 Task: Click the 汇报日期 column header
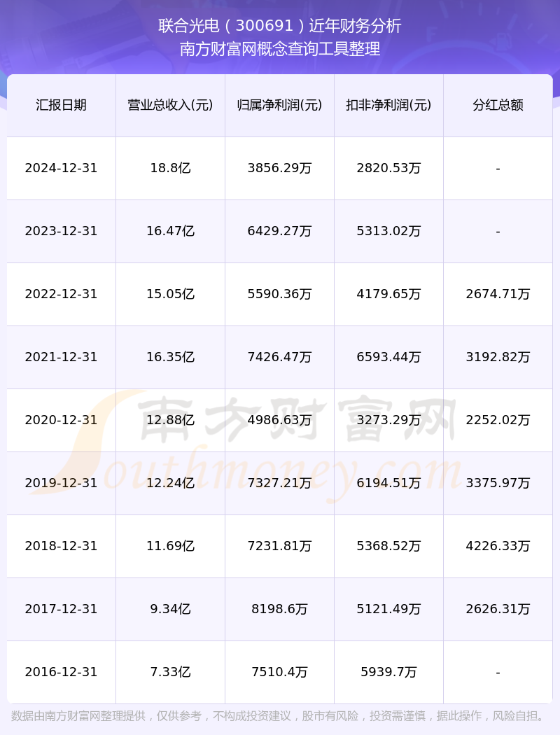[62, 105]
